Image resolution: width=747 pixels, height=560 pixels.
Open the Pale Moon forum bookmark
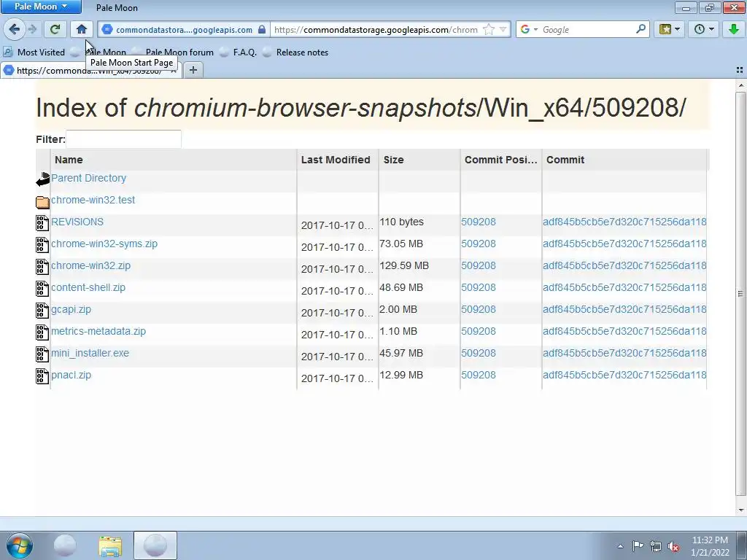[174, 52]
